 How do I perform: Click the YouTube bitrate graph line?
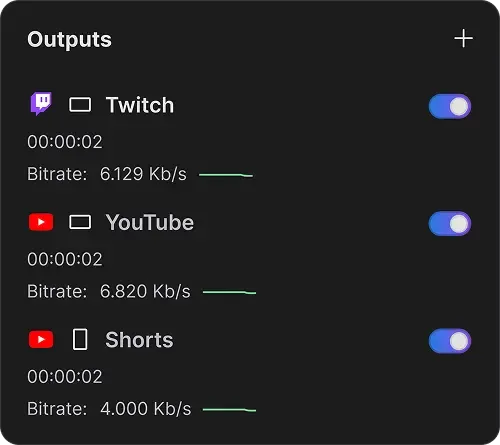[230, 292]
